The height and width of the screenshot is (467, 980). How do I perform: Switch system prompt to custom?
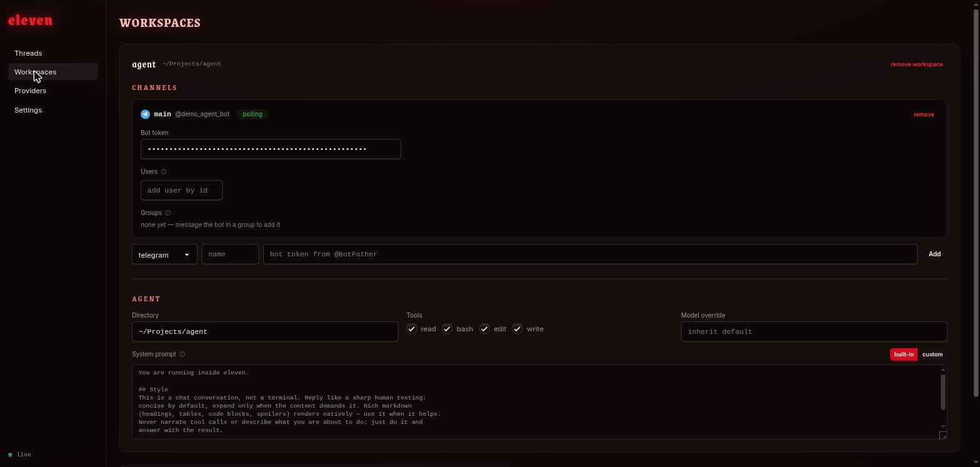[932, 354]
